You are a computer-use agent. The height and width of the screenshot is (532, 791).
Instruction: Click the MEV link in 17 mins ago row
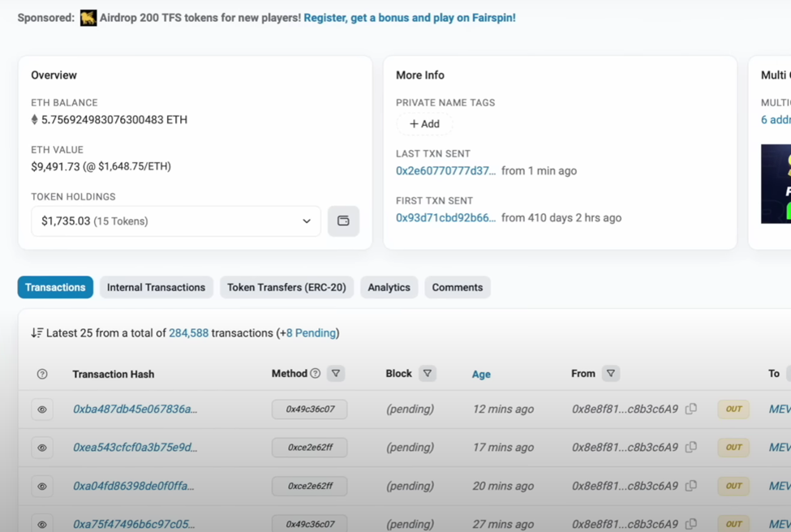click(x=780, y=448)
